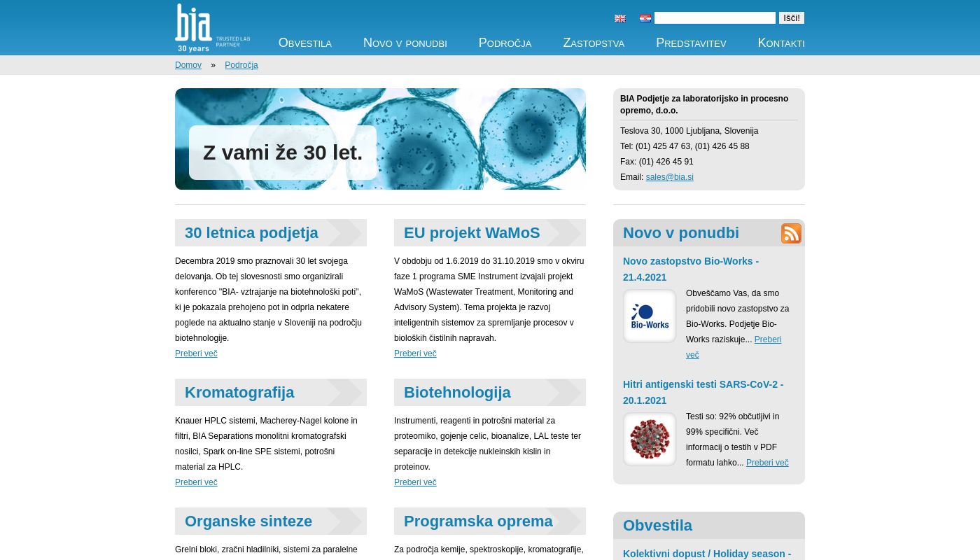Screen dimensions: 980x560
Task: Open the Programska oprema heading
Action: tap(478, 521)
